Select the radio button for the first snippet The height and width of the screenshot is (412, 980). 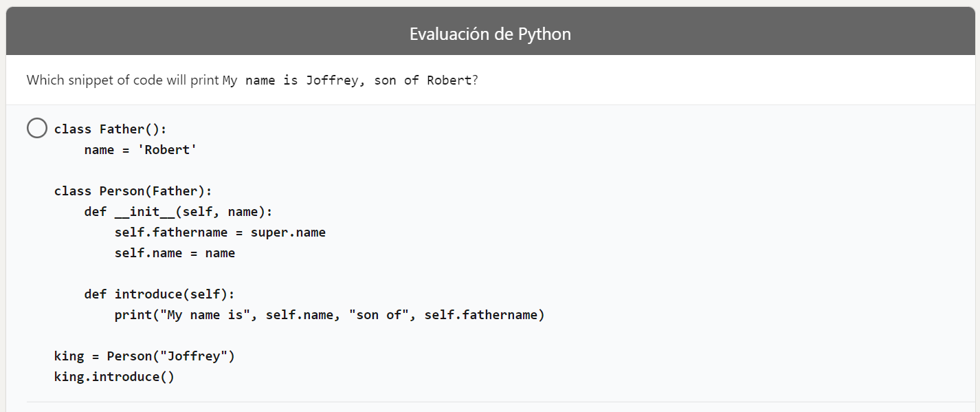(x=37, y=128)
